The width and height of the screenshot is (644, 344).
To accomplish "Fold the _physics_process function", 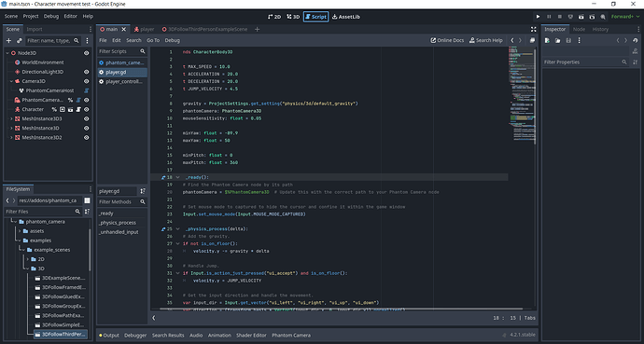I will click(x=178, y=228).
